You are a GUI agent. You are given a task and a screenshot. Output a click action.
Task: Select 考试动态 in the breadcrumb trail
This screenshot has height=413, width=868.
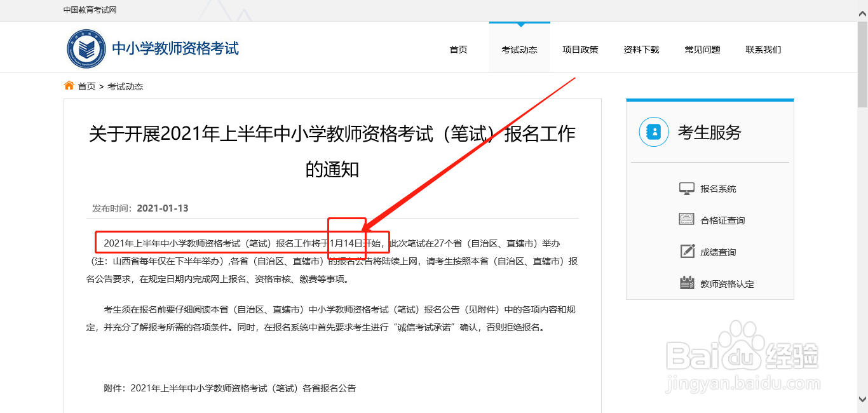[125, 86]
